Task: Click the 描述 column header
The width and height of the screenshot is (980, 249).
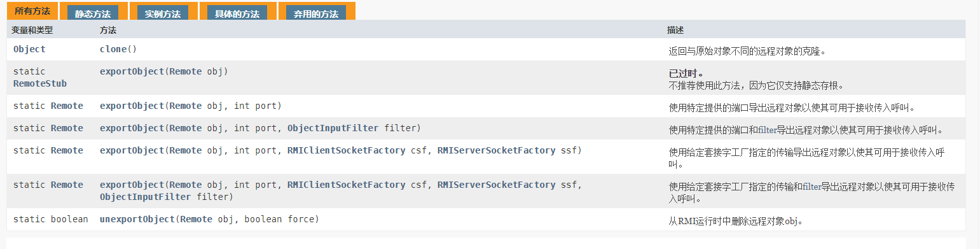Action: coord(675,30)
